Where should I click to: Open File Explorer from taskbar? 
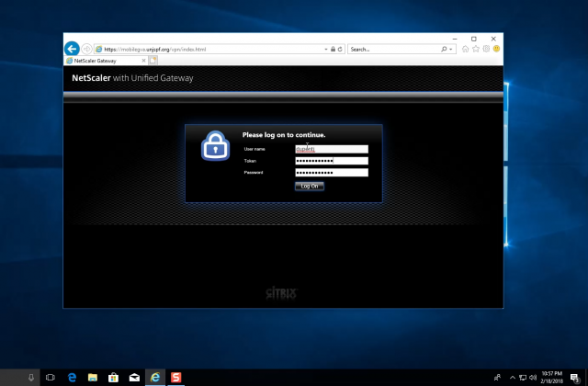point(93,378)
